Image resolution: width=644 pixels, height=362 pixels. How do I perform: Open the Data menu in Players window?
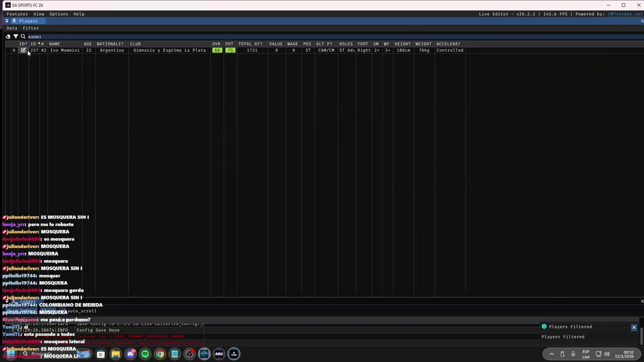pyautogui.click(x=12, y=28)
